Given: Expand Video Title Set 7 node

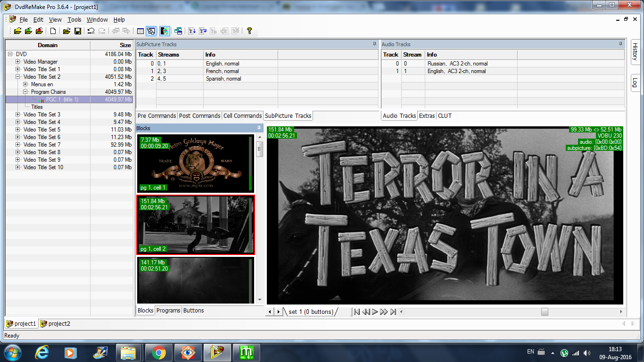Looking at the screenshot, I should click(x=18, y=145).
